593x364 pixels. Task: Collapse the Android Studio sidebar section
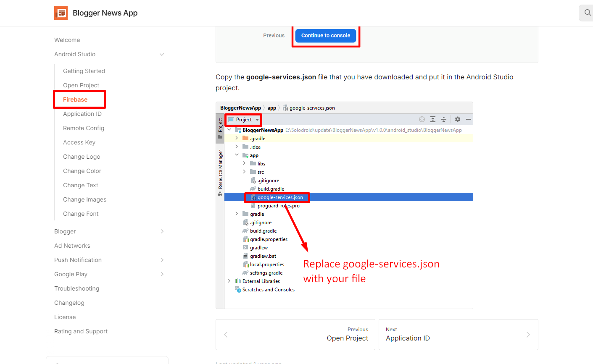[162, 55]
